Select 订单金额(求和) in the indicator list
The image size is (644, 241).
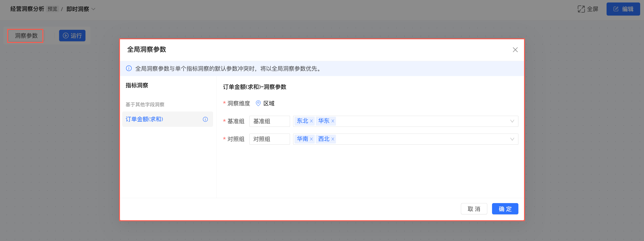tap(168, 119)
